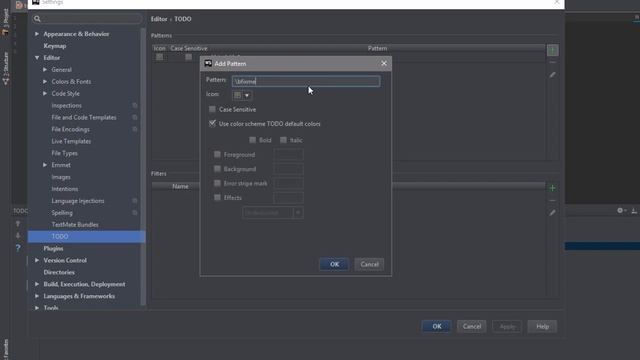This screenshot has width=640, height=360.
Task: Click the Pattern column header
Action: [377, 48]
